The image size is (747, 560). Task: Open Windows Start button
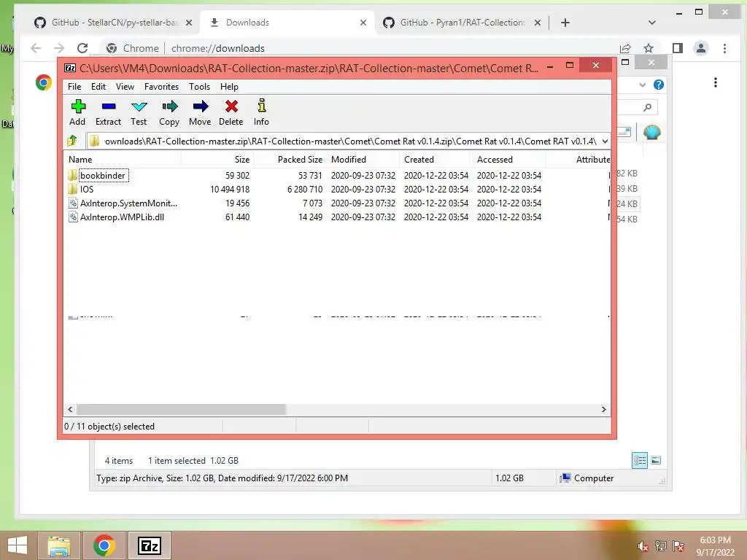pyautogui.click(x=18, y=545)
